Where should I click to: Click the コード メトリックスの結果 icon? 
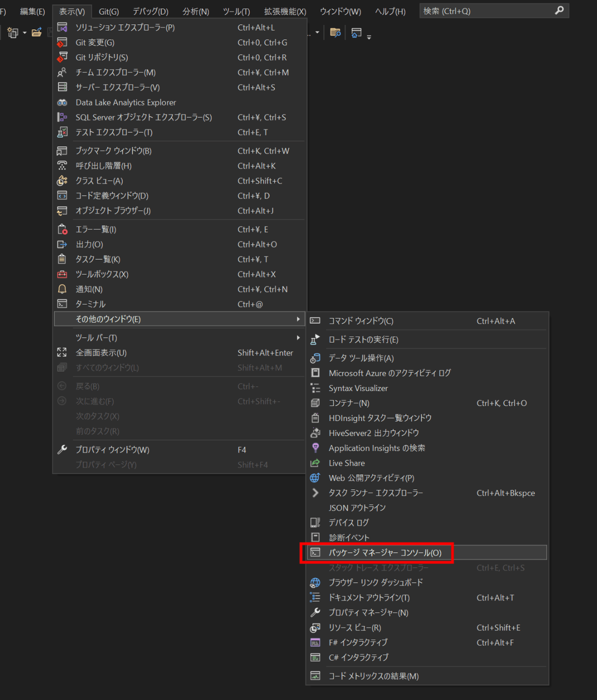coord(315,676)
